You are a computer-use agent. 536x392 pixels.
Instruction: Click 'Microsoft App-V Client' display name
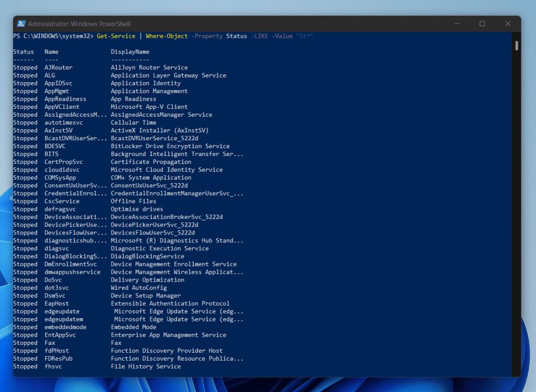click(149, 107)
